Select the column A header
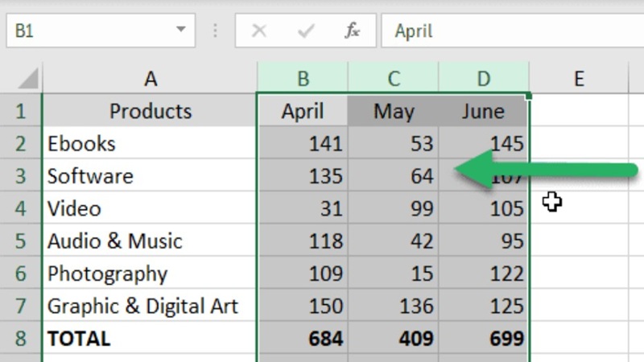Screen dimensions: 644x362 150,78
